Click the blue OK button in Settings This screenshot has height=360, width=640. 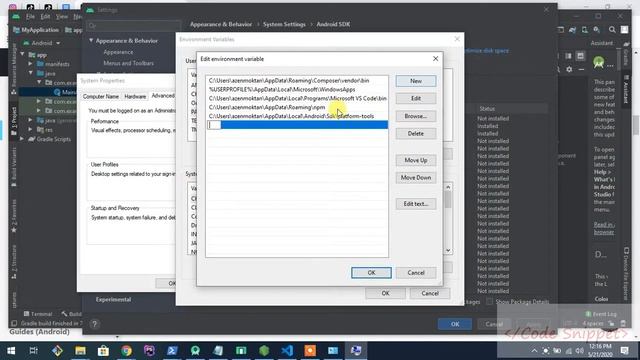click(x=455, y=324)
